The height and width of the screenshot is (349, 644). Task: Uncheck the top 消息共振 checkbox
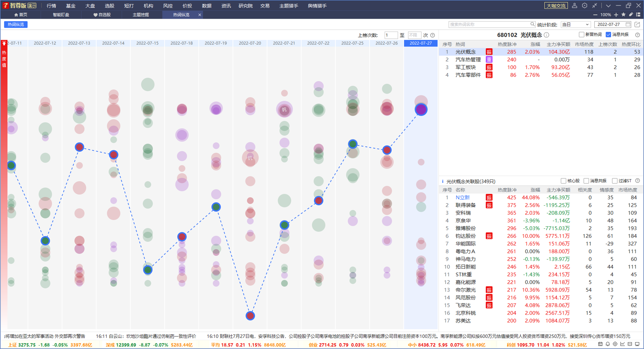(x=608, y=34)
